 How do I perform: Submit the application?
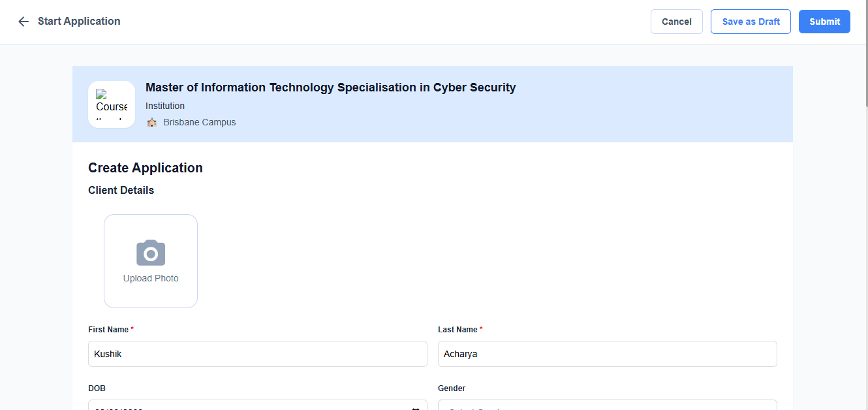coord(824,22)
